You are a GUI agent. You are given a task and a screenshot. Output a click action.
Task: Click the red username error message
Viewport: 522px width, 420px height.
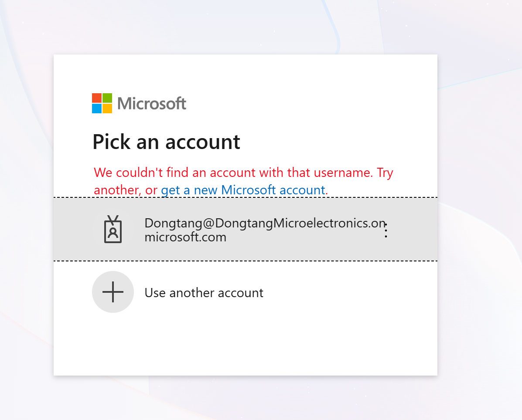tap(243, 181)
